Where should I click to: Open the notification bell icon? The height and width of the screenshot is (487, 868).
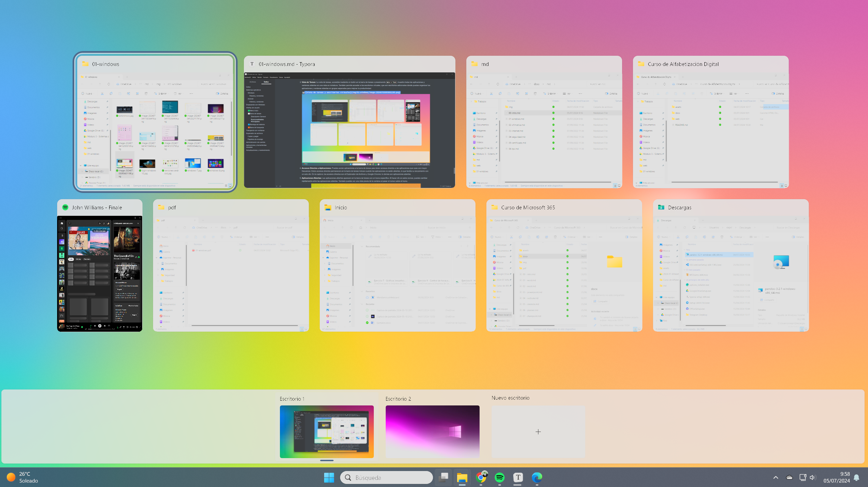pyautogui.click(x=857, y=477)
